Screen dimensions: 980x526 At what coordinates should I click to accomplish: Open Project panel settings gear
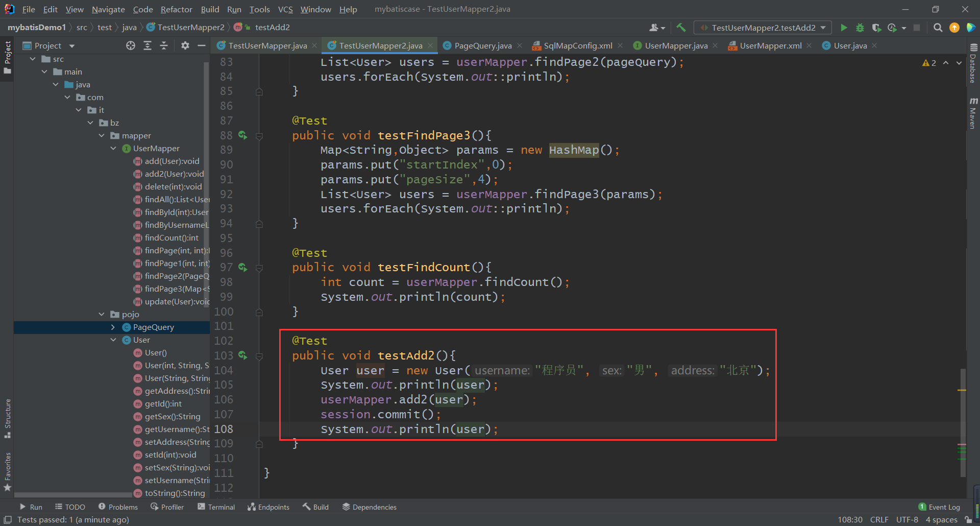pyautogui.click(x=185, y=46)
